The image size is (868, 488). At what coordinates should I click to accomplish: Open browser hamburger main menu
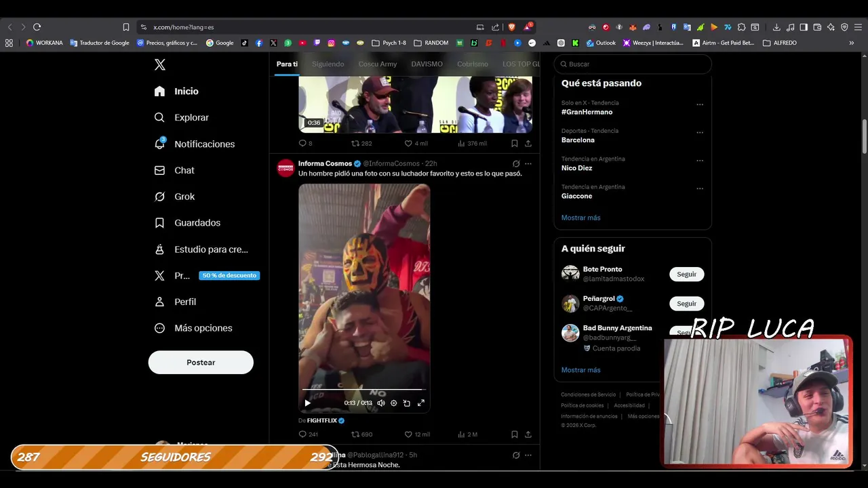(858, 27)
